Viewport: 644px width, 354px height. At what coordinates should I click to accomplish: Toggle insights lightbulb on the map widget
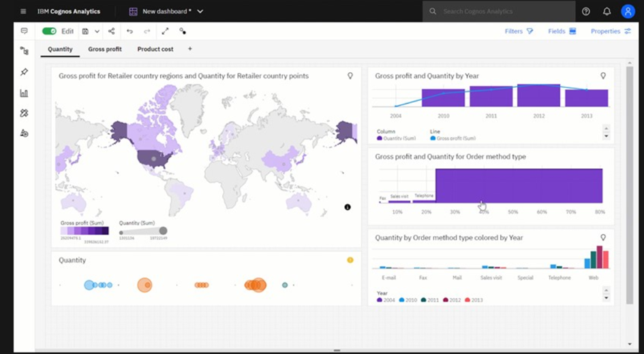click(350, 76)
